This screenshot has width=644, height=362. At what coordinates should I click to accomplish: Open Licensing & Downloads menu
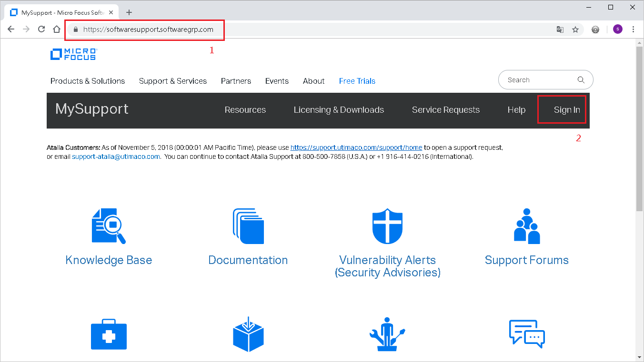pyautogui.click(x=339, y=110)
